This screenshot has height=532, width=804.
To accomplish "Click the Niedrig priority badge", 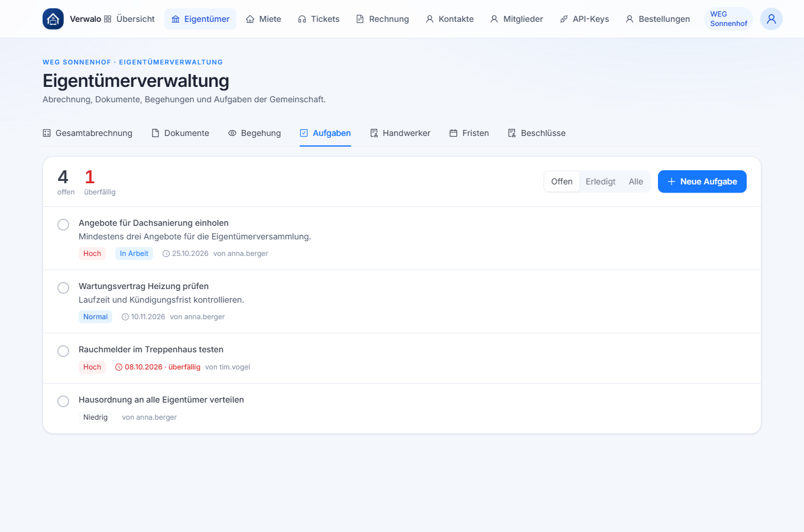I will 95,417.
